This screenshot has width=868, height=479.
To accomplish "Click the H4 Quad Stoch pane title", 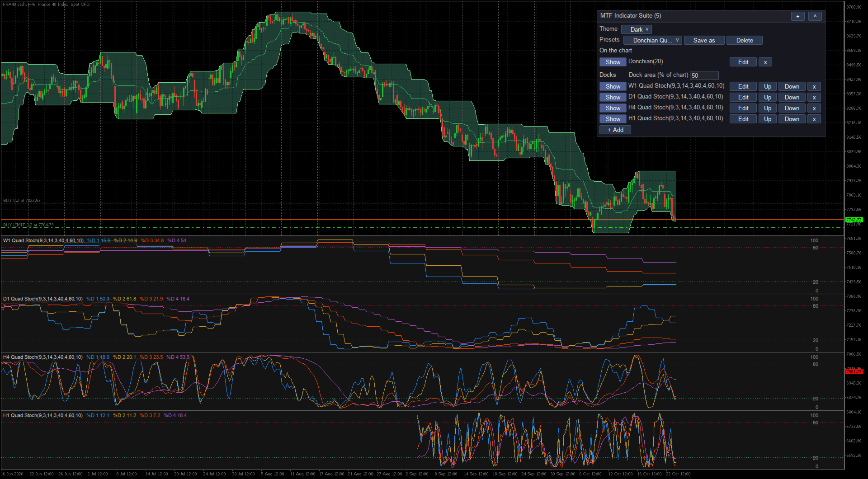I will [x=43, y=357].
